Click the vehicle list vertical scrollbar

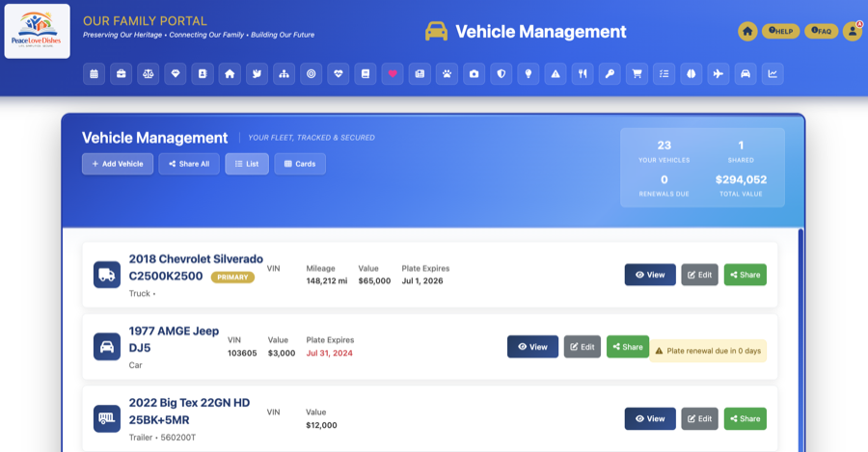click(800, 340)
